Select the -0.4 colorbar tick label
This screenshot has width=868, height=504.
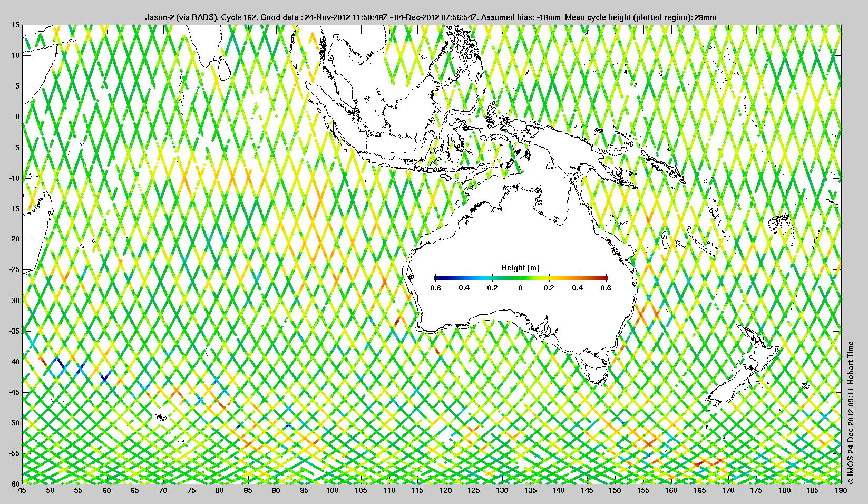463,288
